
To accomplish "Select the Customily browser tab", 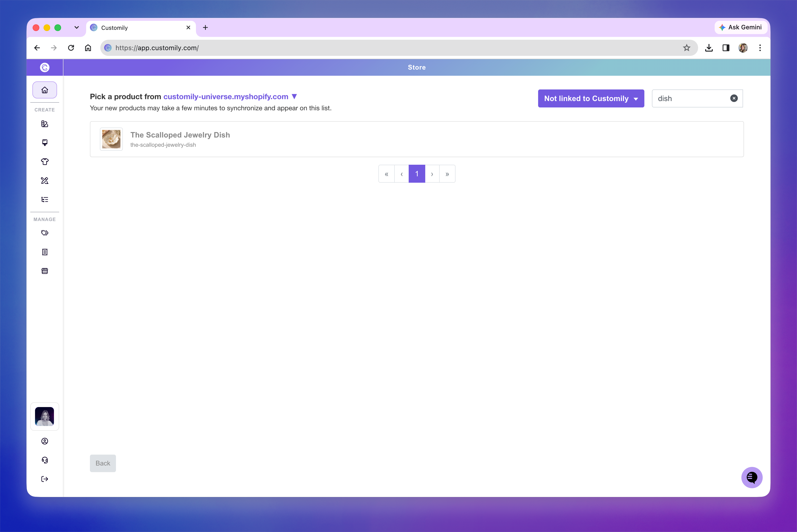I will coord(141,28).
